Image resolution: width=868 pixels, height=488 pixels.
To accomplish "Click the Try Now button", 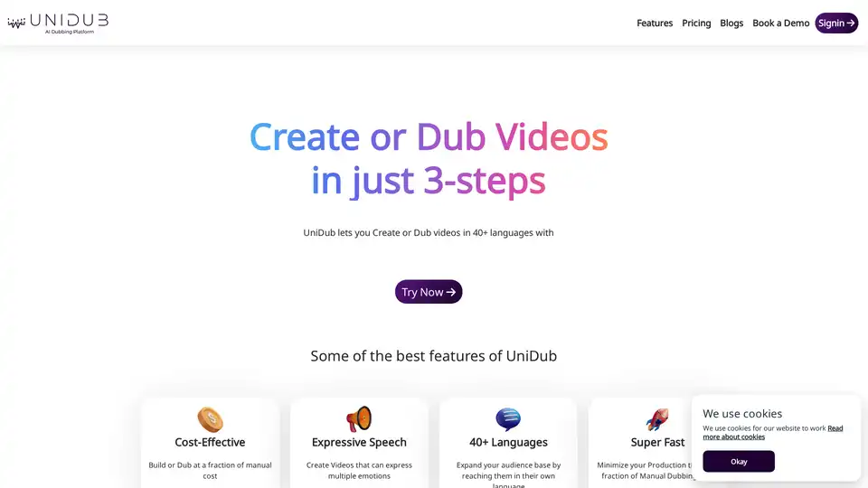I will 429,292.
